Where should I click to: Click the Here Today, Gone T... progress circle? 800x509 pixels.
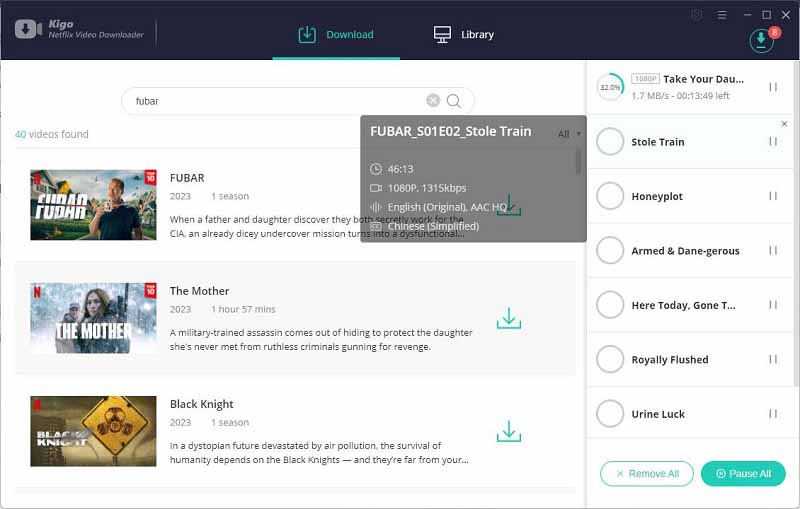click(x=610, y=305)
